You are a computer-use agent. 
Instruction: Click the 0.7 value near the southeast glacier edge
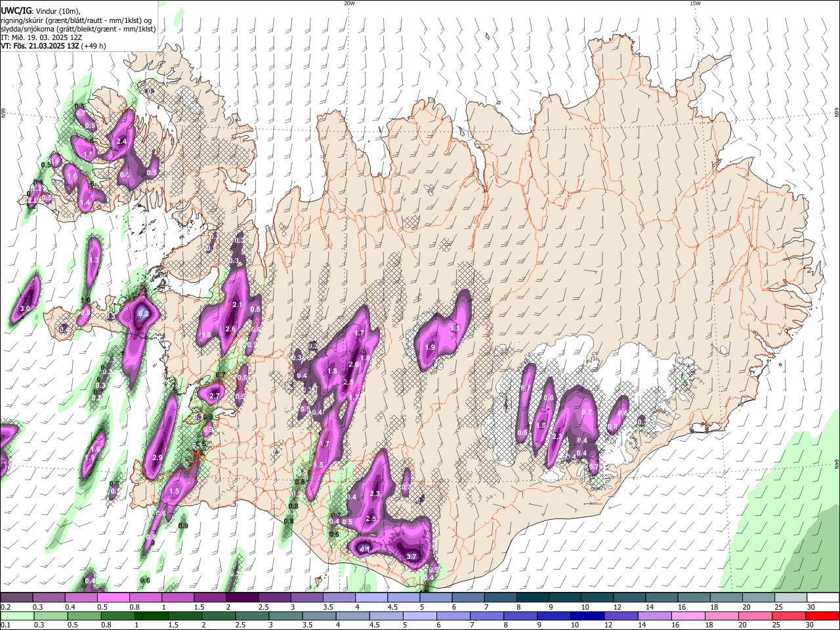[x=593, y=467]
